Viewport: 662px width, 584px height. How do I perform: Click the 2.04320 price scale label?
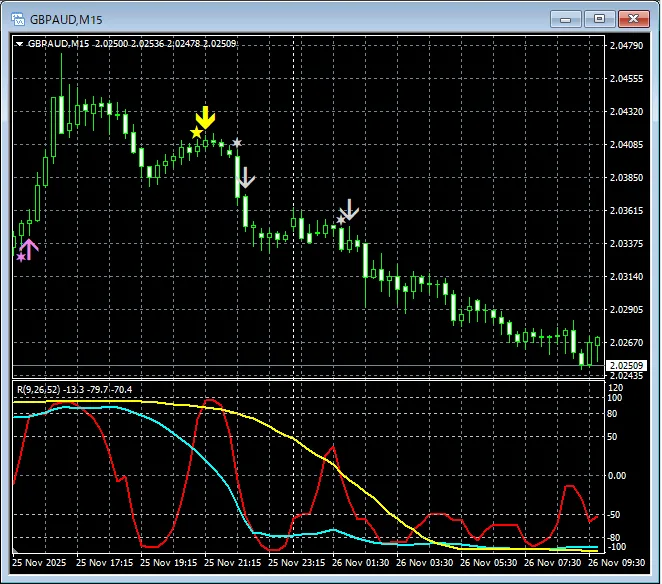(x=626, y=111)
